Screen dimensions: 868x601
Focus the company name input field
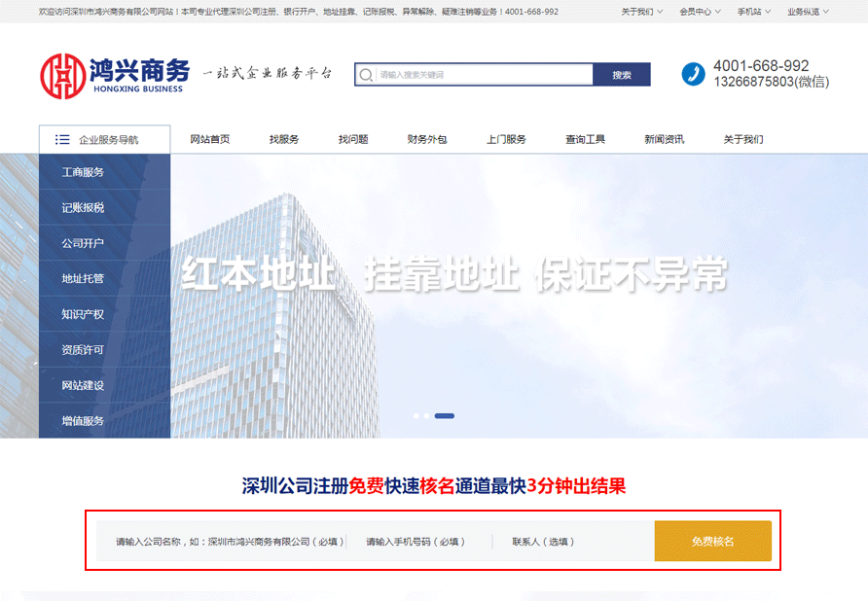229,542
